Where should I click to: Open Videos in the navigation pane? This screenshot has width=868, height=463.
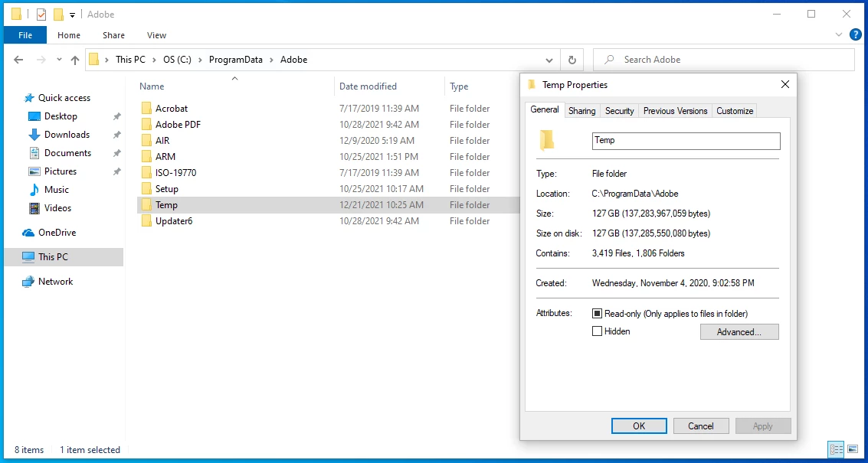(57, 208)
